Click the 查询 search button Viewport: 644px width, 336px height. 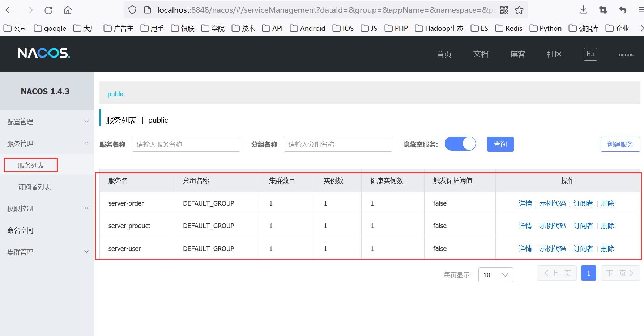point(500,144)
